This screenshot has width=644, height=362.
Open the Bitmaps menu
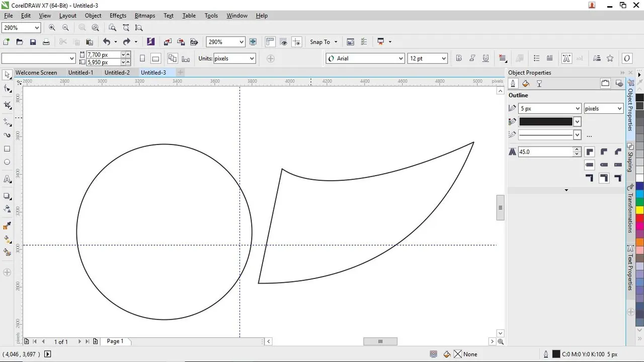click(145, 16)
